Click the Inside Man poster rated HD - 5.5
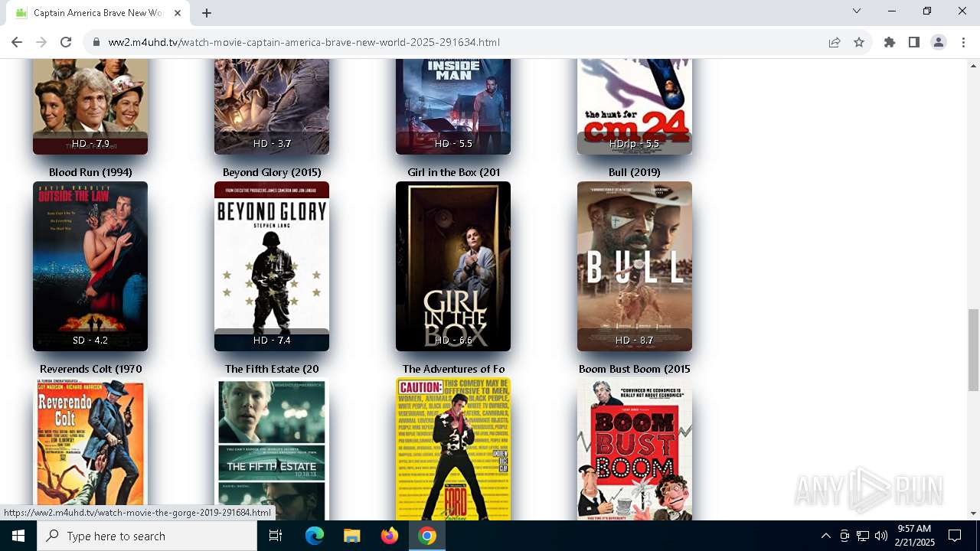980x551 pixels. point(453,106)
